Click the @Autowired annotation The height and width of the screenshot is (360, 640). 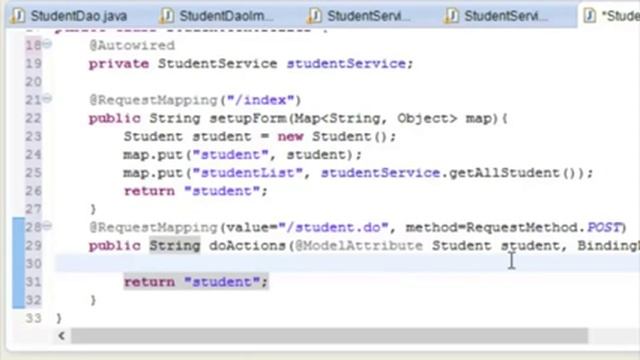(x=132, y=45)
